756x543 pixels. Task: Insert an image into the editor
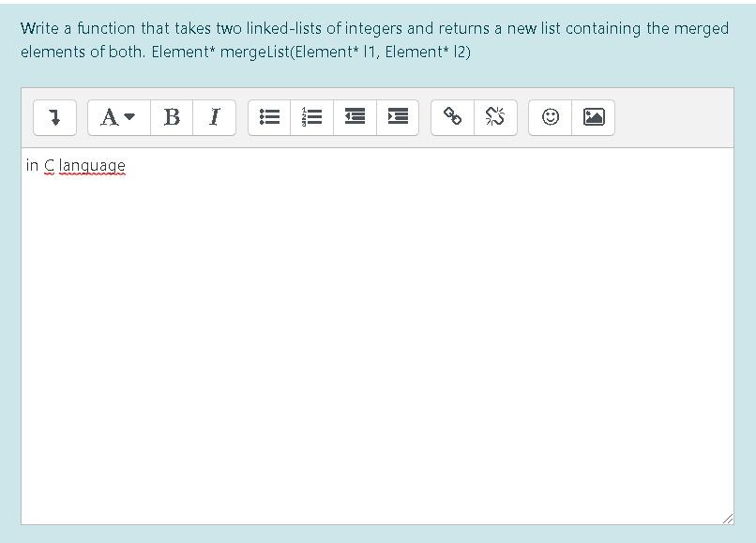pos(593,117)
